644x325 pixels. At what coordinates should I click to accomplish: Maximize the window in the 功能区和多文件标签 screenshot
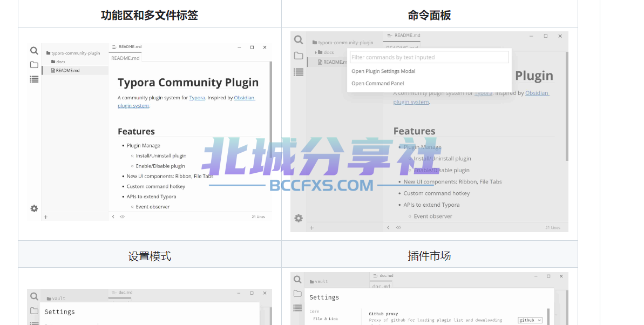[x=252, y=48]
